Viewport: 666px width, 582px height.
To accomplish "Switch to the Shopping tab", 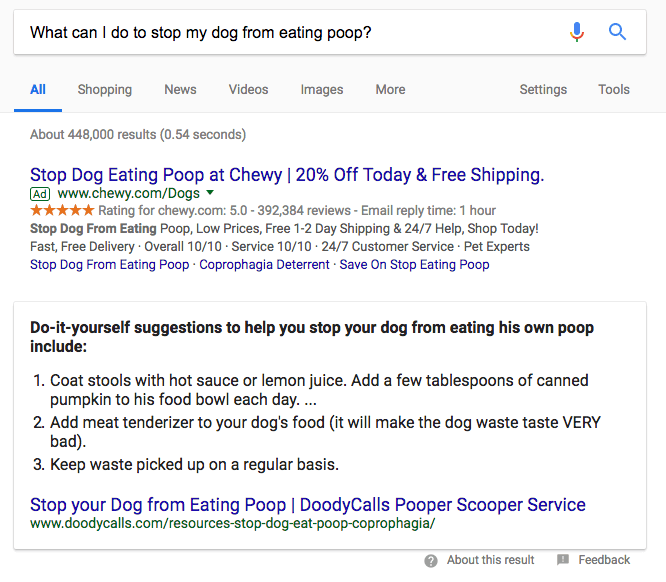I will point(105,90).
